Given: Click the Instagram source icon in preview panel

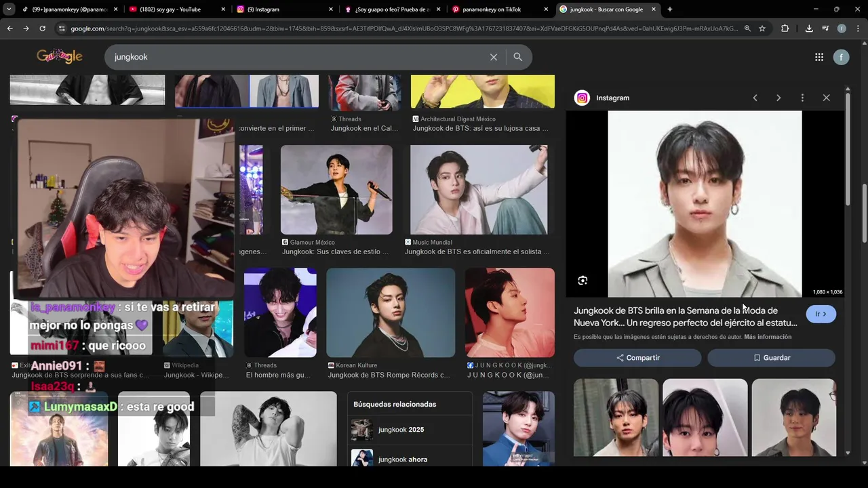Looking at the screenshot, I should point(582,98).
